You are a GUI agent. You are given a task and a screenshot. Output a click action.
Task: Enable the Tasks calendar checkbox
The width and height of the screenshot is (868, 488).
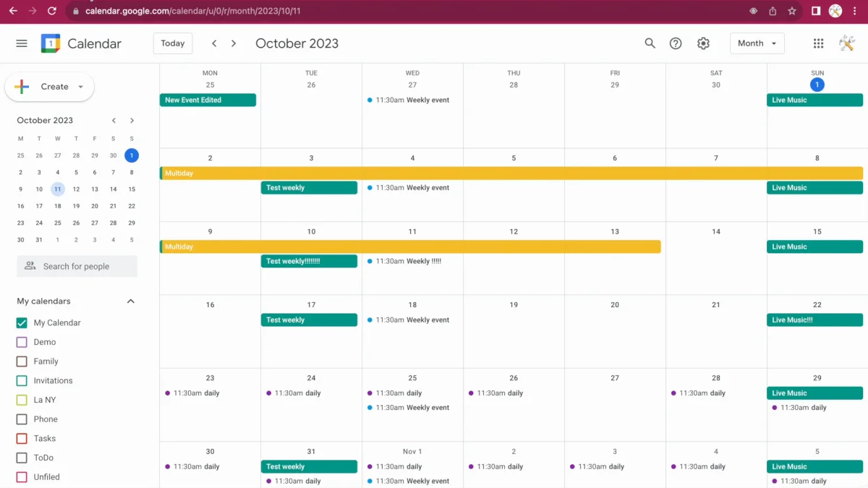pyautogui.click(x=22, y=438)
